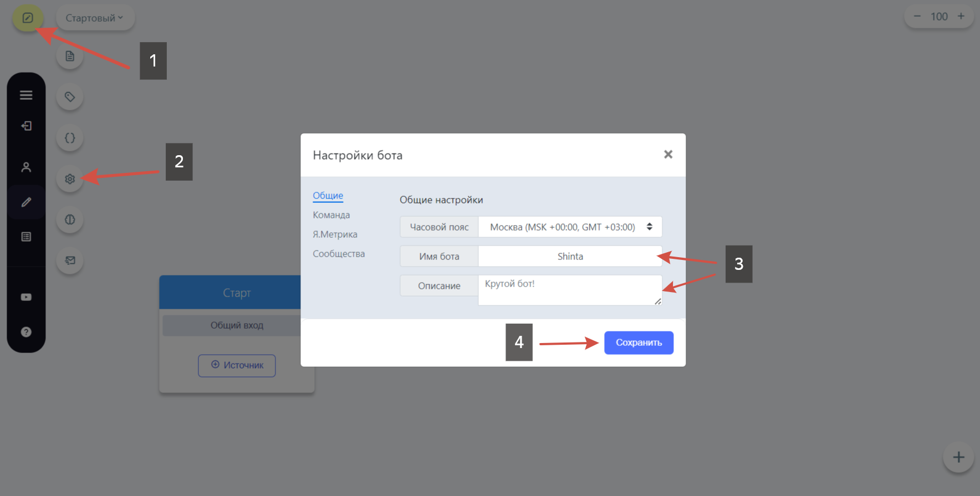Viewport: 980px width, 496px height.
Task: Select the Общий вход row in Старт block
Action: pos(232,325)
